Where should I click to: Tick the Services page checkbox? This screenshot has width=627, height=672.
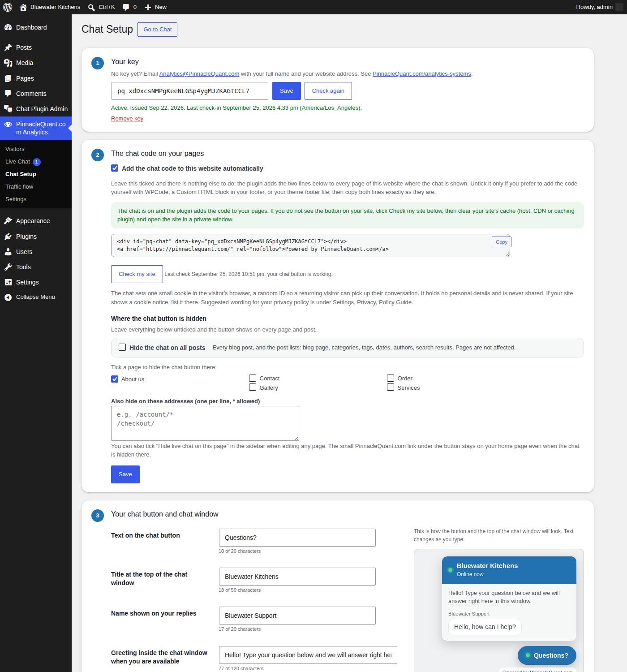391,387
